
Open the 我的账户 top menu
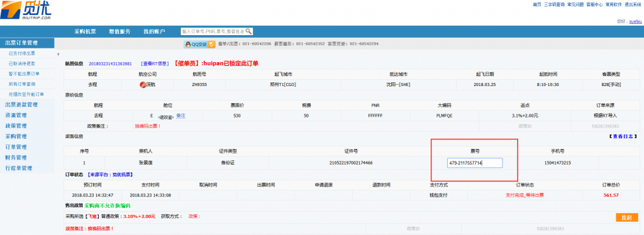coord(154,31)
